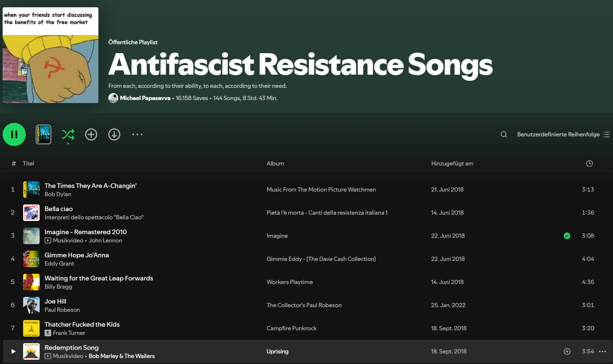Sort by the Hinzugefügt am column header
Screen dimensions: 613x364
coord(452,164)
